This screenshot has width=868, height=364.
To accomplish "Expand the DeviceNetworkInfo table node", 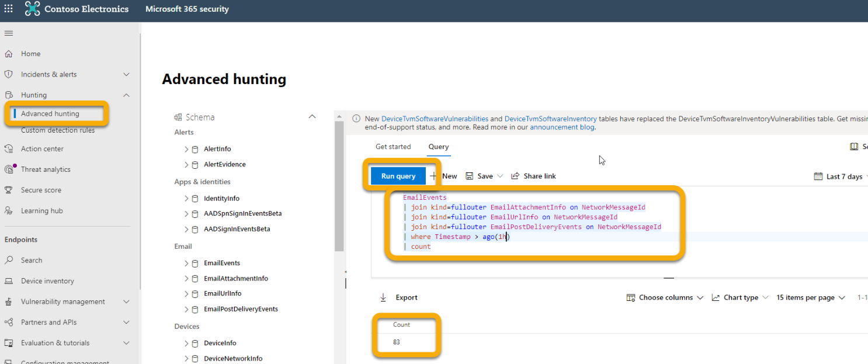I will tap(187, 359).
